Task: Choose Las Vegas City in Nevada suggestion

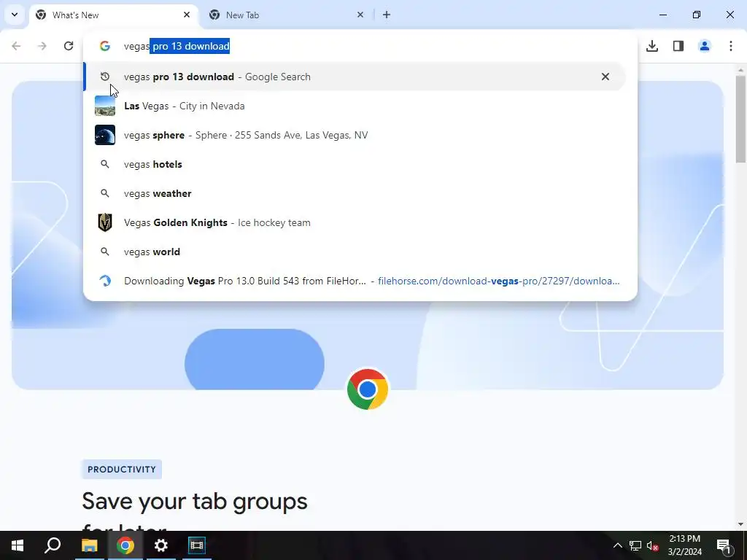Action: click(x=355, y=106)
